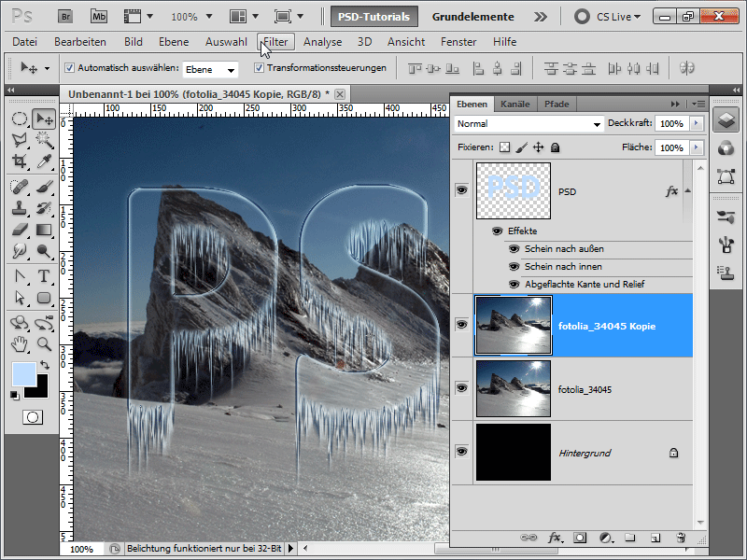Open the Filter menu

(275, 42)
